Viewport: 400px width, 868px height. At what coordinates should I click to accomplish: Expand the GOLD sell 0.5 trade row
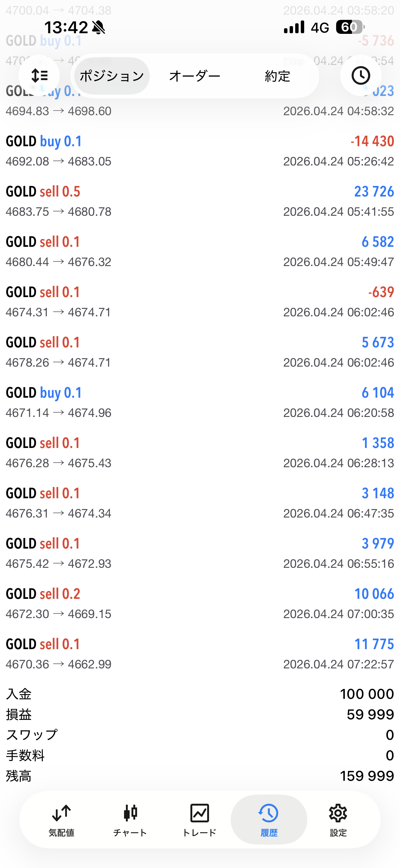200,201
